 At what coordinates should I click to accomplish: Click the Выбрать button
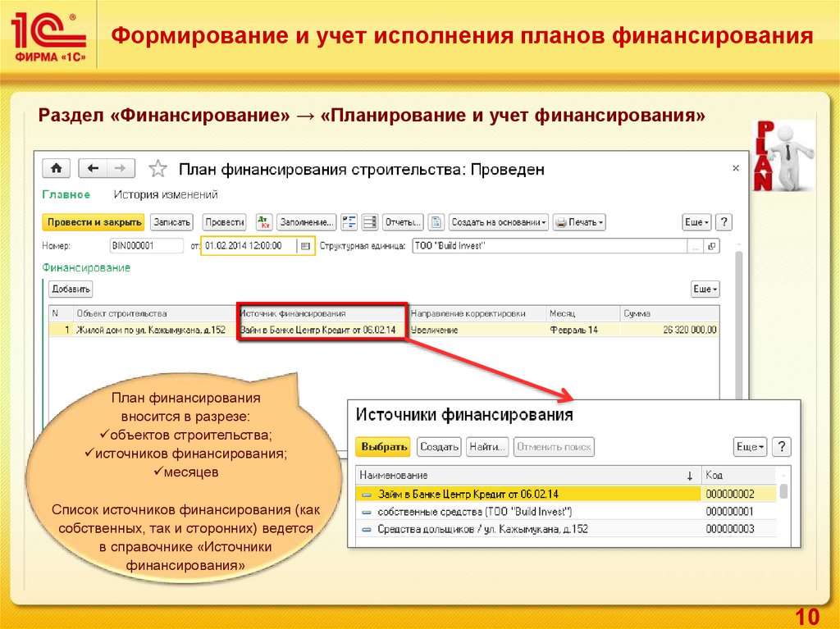click(x=383, y=447)
